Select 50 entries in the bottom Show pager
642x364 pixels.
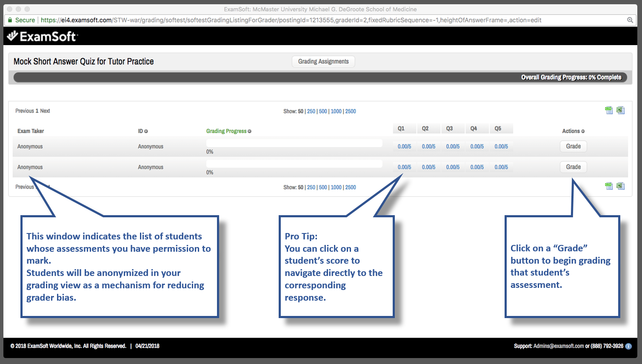click(x=301, y=188)
